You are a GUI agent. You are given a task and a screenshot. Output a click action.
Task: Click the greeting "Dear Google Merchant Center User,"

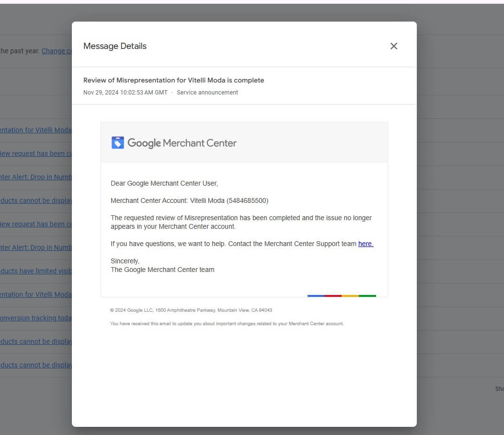(x=164, y=183)
